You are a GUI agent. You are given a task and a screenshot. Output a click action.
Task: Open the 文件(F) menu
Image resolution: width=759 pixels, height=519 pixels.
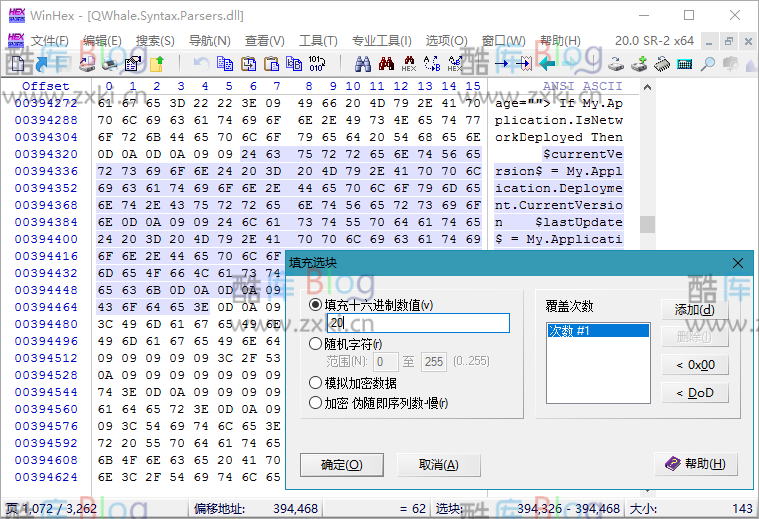pos(50,41)
